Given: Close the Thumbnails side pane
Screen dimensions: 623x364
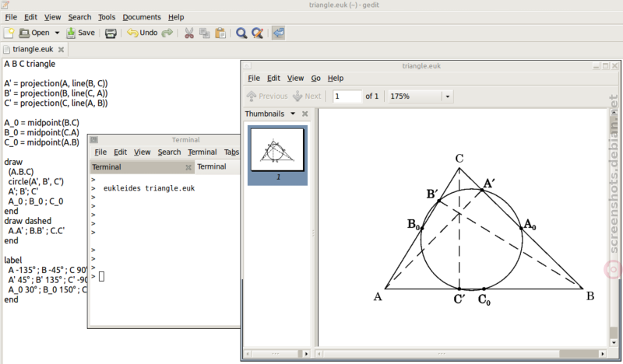Looking at the screenshot, I should click(x=304, y=114).
